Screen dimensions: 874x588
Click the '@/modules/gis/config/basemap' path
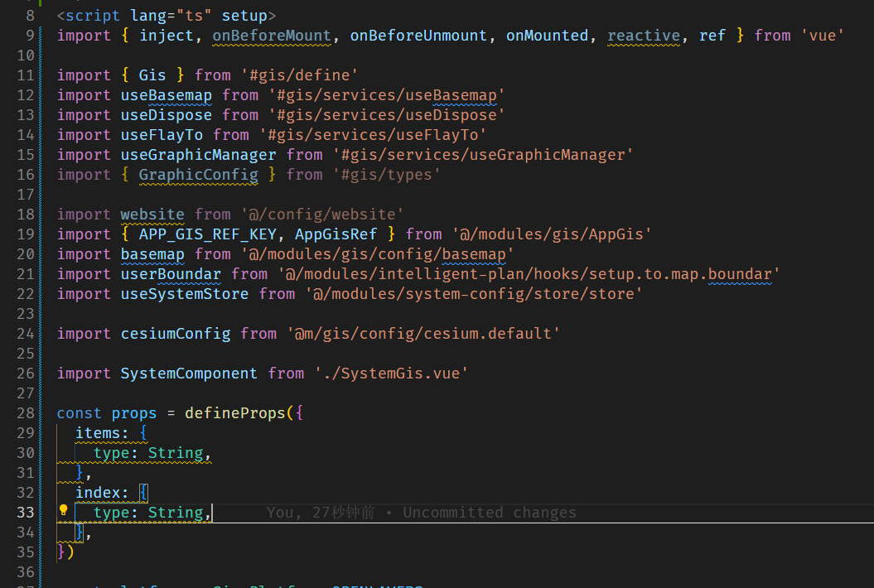[378, 254]
